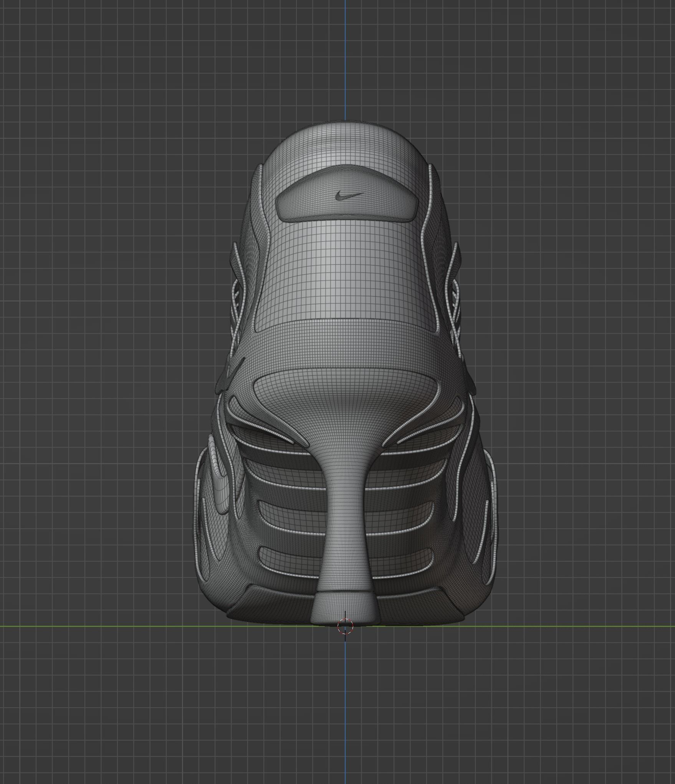675x784 pixels.
Task: Click the 3D cursor at the world origin
Action: pyautogui.click(x=345, y=626)
